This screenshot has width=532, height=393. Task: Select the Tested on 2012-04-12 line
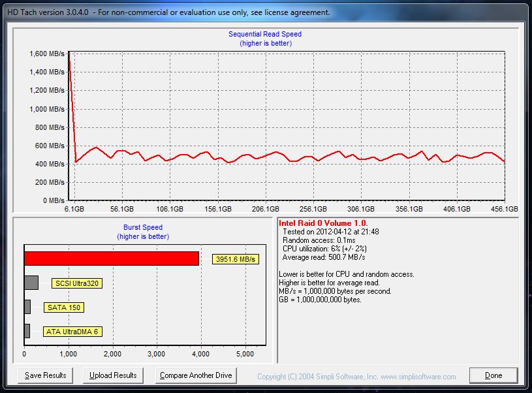331,232
